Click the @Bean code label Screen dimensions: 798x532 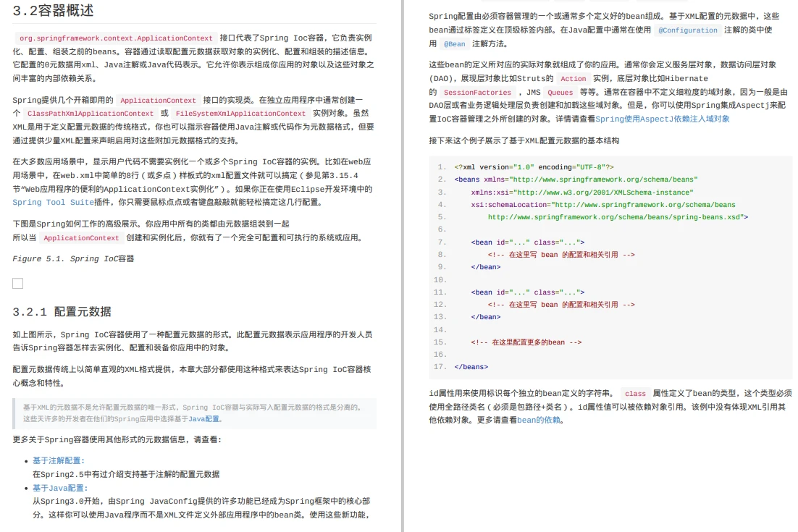(454, 44)
